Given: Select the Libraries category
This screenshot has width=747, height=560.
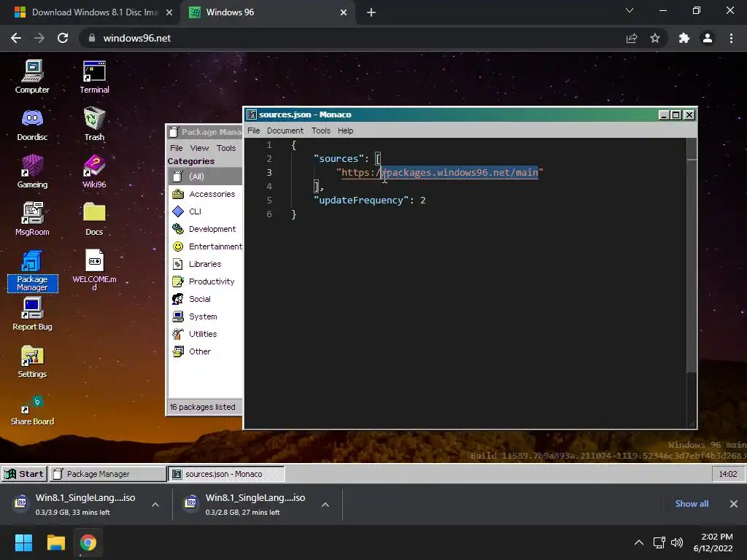Looking at the screenshot, I should [x=205, y=264].
